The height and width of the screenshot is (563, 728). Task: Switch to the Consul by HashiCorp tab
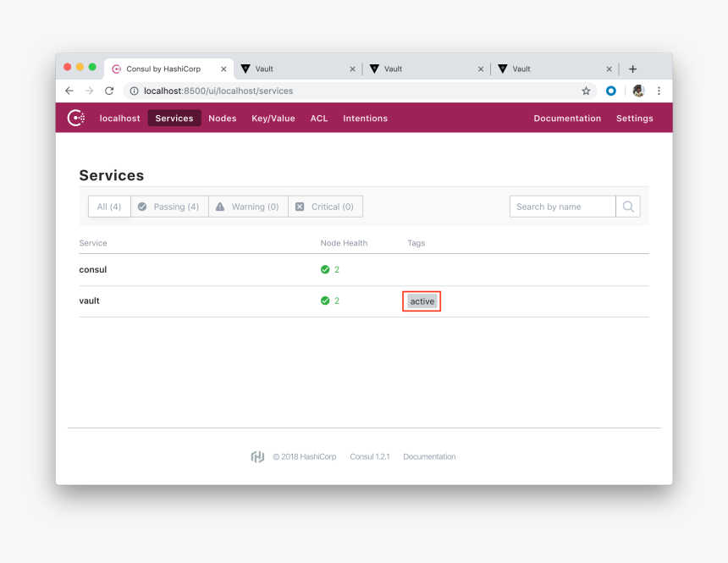pos(168,69)
